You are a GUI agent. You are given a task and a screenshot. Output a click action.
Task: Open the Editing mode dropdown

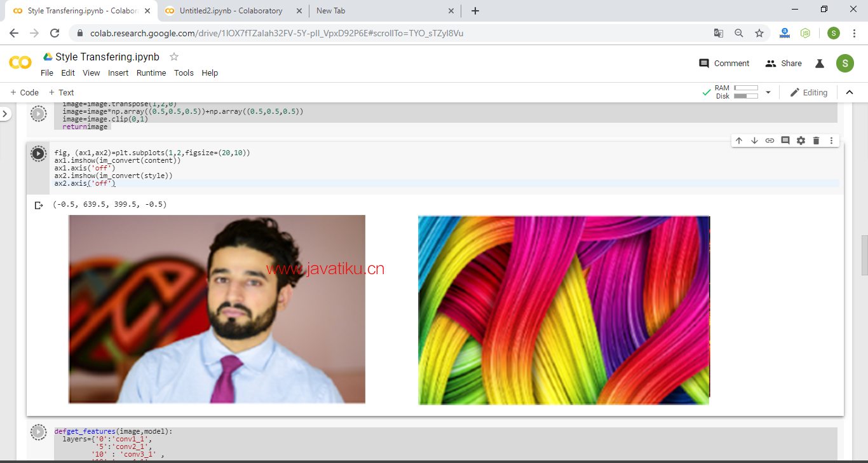809,92
